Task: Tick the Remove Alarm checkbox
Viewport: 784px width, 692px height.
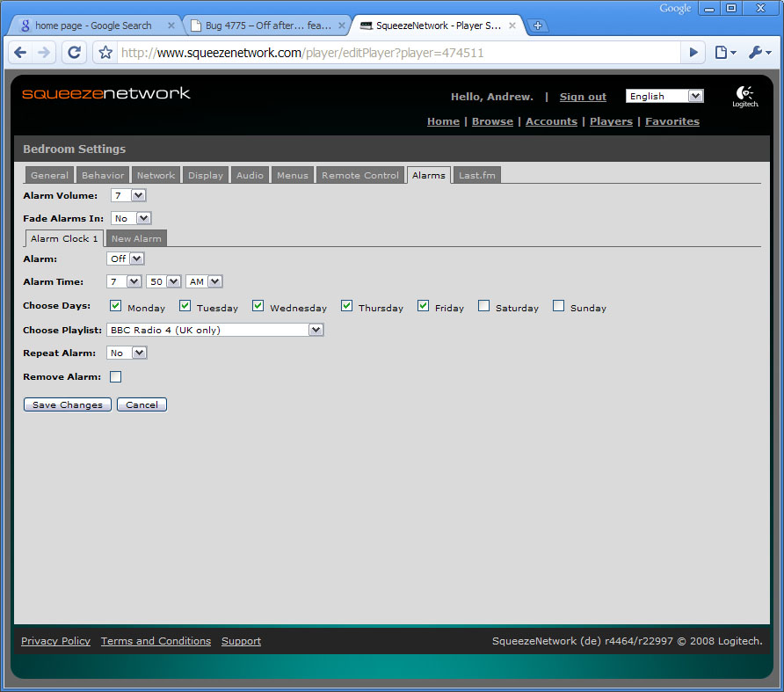Action: (x=116, y=377)
